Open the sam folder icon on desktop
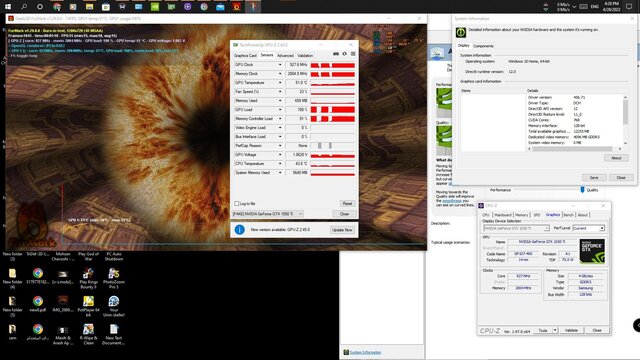This screenshot has width=640, height=360. tap(12, 332)
